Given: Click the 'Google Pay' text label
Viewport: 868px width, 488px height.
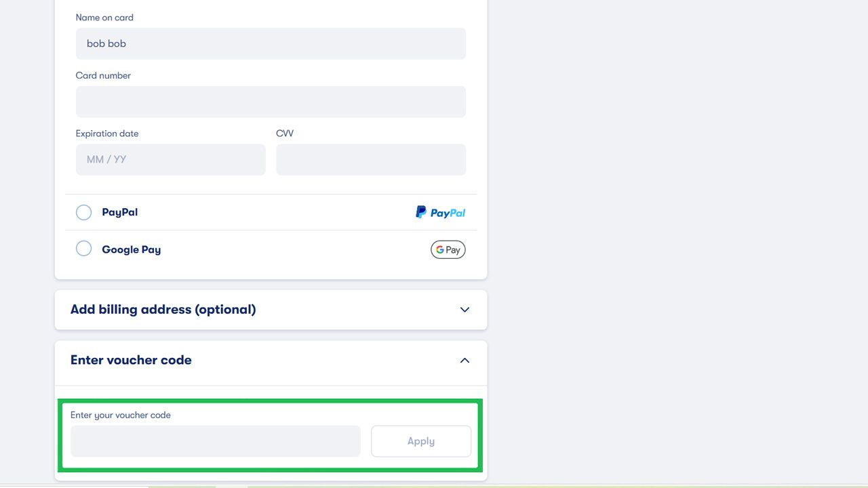Looking at the screenshot, I should 131,249.
